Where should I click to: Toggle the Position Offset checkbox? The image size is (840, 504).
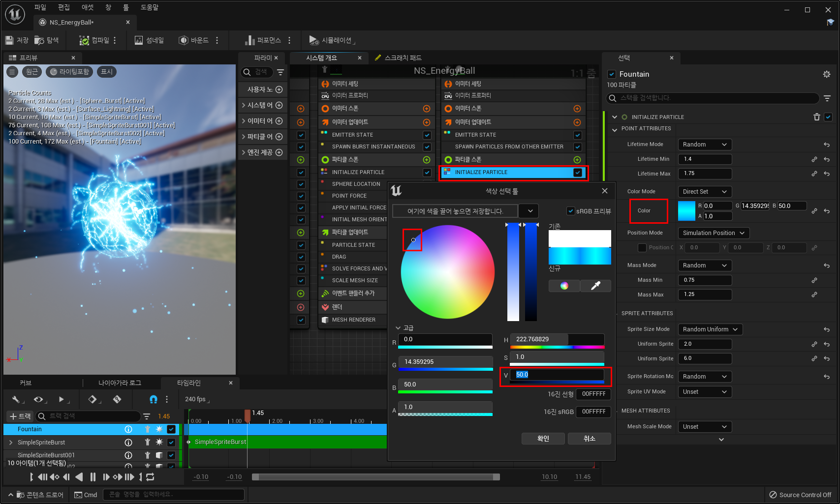click(642, 248)
